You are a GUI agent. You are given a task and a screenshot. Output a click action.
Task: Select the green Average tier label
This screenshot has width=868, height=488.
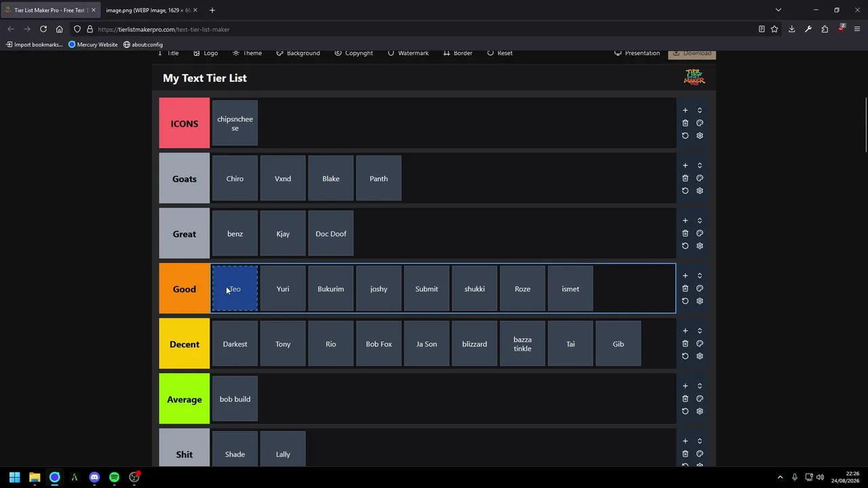(x=184, y=399)
